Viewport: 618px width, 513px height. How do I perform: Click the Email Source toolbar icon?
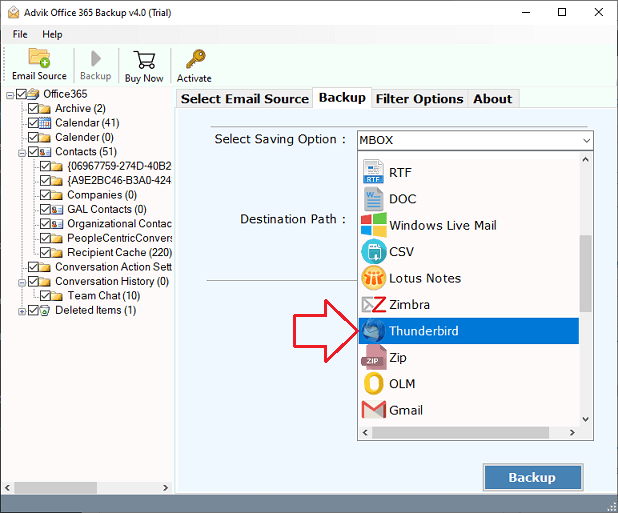click(x=39, y=58)
